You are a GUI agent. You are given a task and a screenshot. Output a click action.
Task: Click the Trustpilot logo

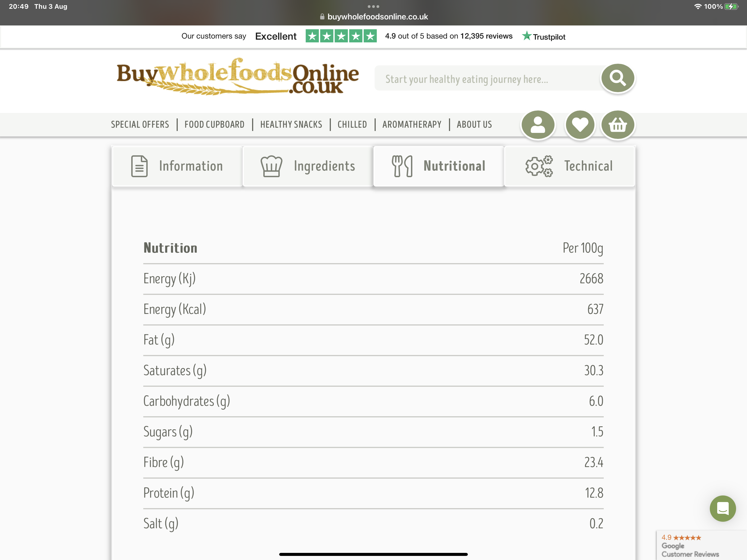(544, 36)
